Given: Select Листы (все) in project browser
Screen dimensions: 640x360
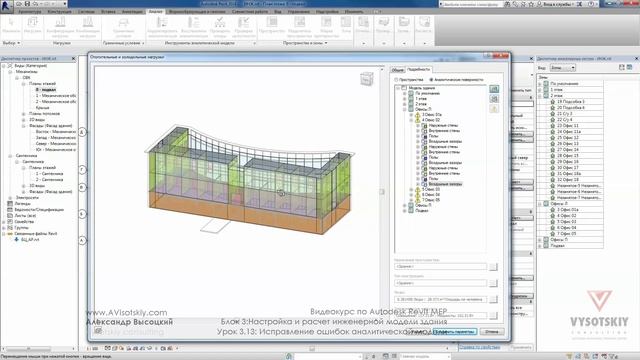Looking at the screenshot, I should point(25,216).
